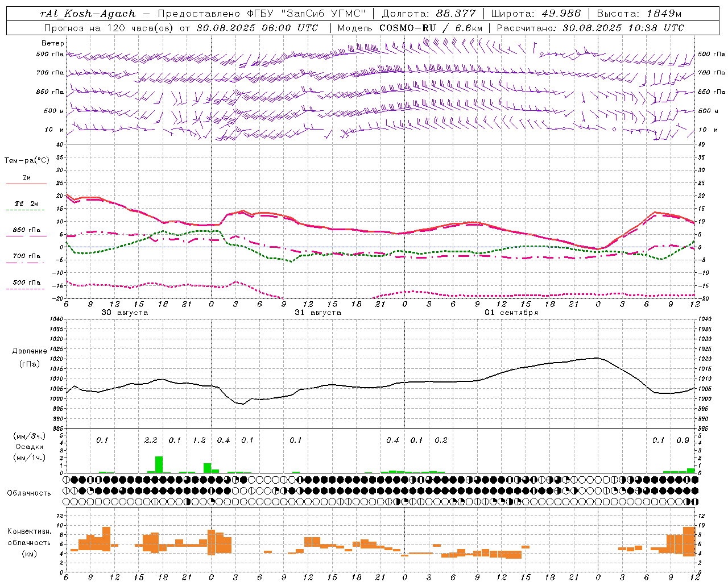Click the 1.2 precipitation amount value
Viewport: 728px width, 582px height.
click(199, 440)
